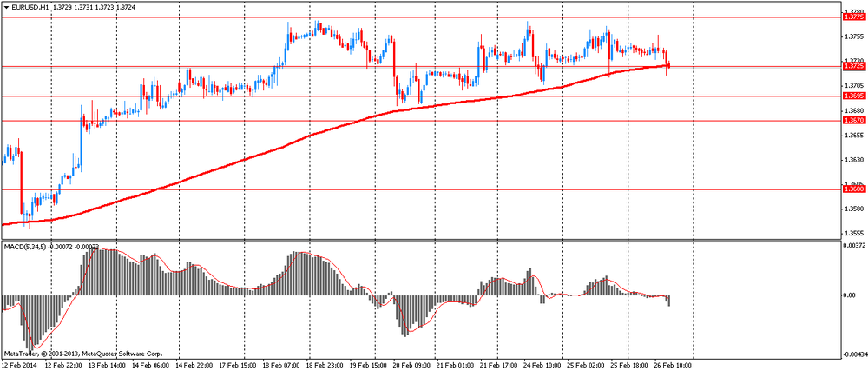
Task: Select the 26 Feb 10:00 time axis label
Action: coord(674,366)
